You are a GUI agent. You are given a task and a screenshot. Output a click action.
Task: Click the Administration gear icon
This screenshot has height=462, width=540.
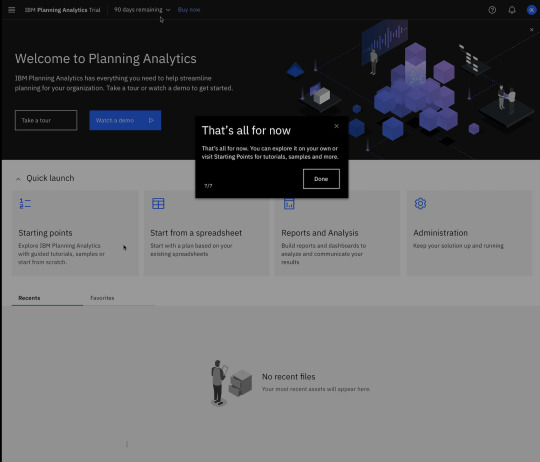[x=420, y=203]
